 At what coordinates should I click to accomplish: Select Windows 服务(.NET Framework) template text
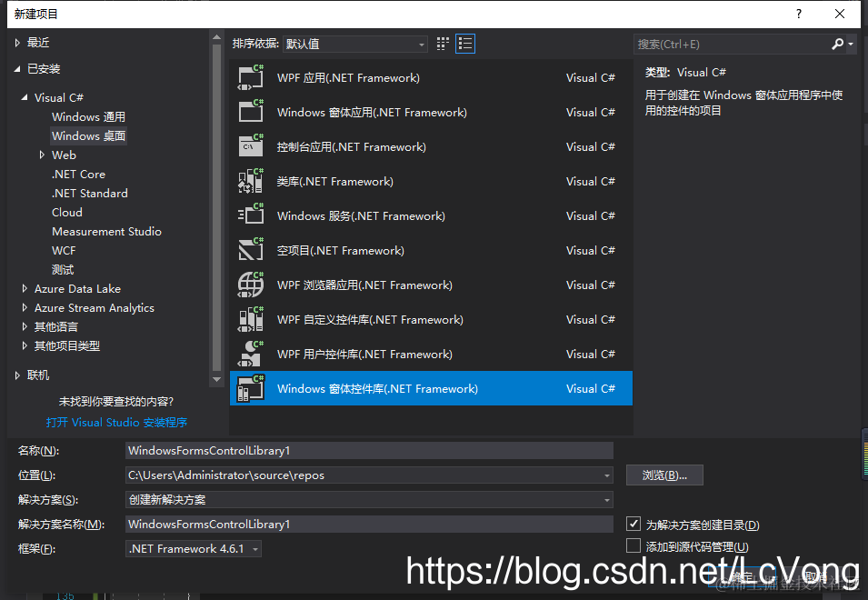(x=361, y=215)
